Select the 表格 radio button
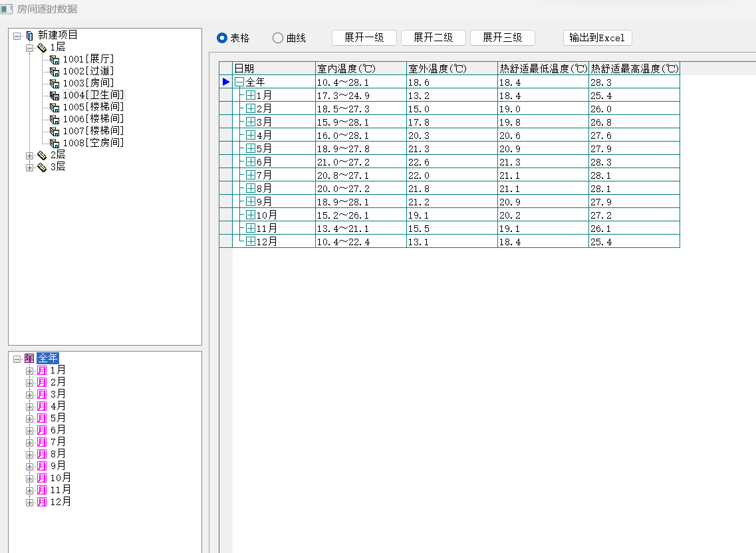Image resolution: width=756 pixels, height=553 pixels. tap(222, 39)
